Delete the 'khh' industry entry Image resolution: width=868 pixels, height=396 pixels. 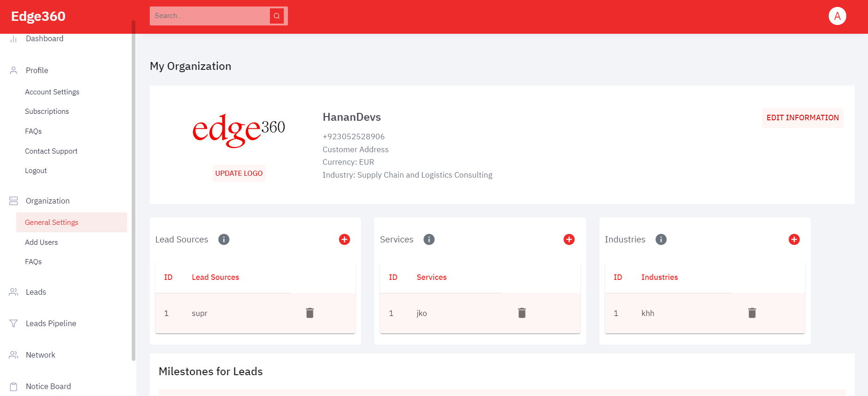(752, 313)
